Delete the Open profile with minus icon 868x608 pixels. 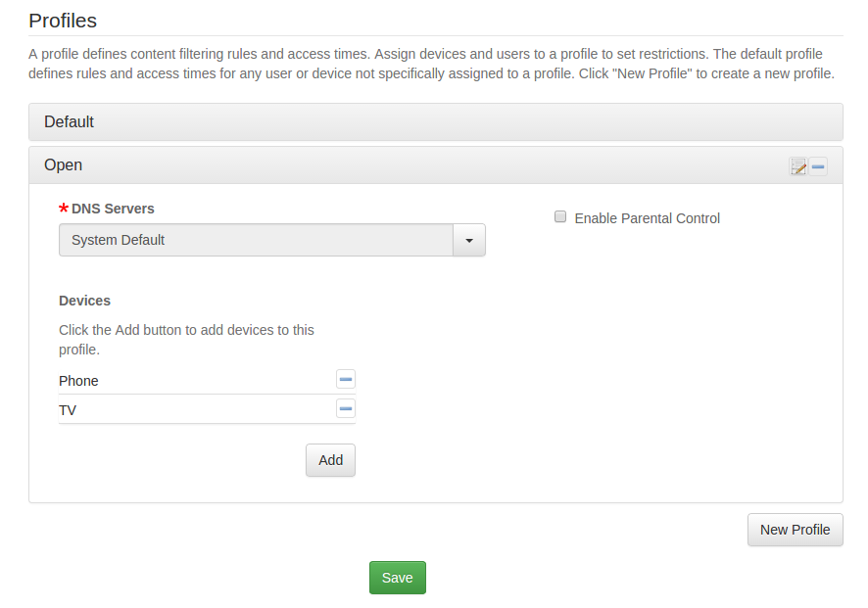pyautogui.click(x=818, y=166)
